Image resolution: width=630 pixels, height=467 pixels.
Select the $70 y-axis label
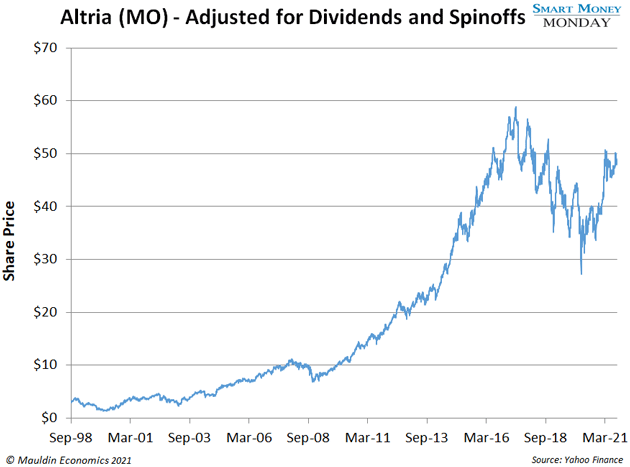click(45, 48)
